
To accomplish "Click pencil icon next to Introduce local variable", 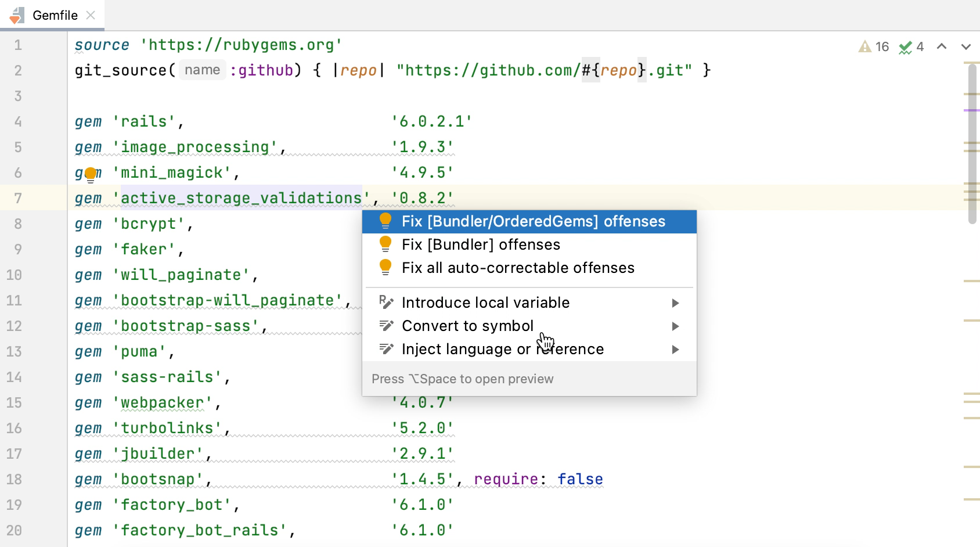I will (x=386, y=303).
